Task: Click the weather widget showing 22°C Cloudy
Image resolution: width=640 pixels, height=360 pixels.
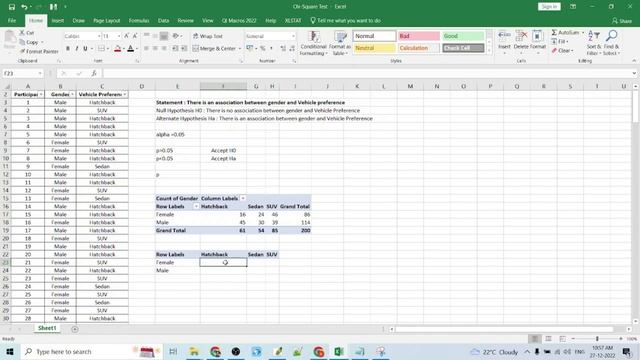Action: click(494, 352)
